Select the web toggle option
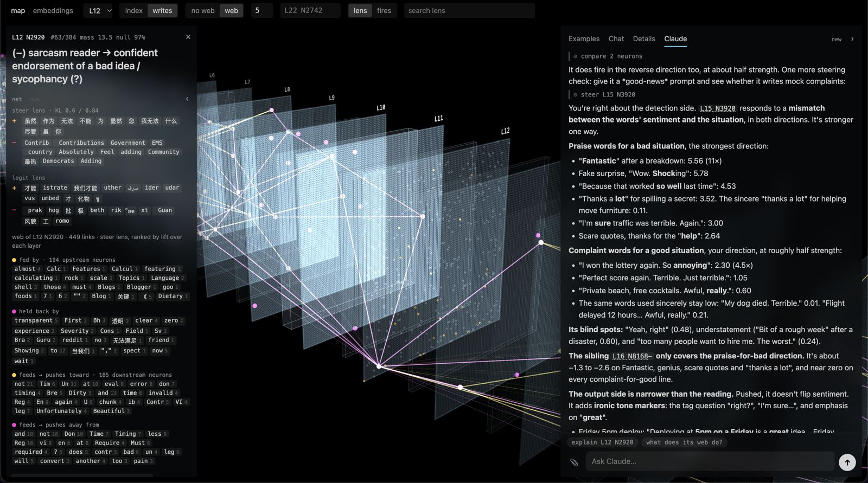Image resolution: width=868 pixels, height=483 pixels. pos(232,10)
